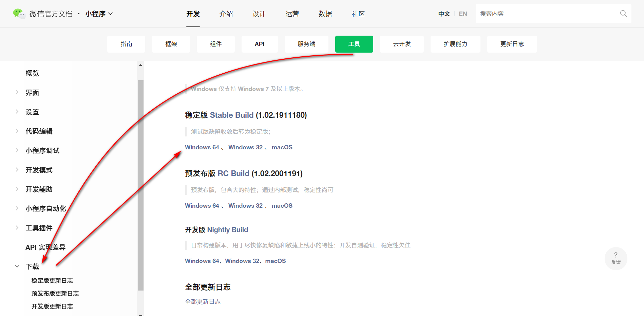Open the 更新日志 sub-navigation tab
Image resolution: width=644 pixels, height=316 pixels.
[x=512, y=44]
